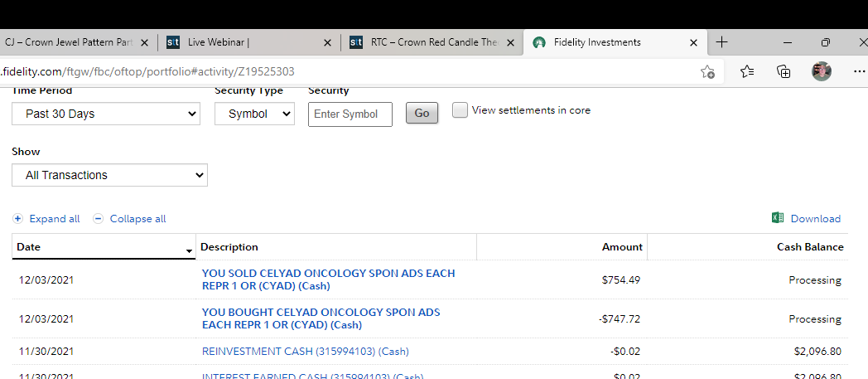Open the Past 30 Days time period dropdown
The height and width of the screenshot is (379, 868).
(106, 114)
